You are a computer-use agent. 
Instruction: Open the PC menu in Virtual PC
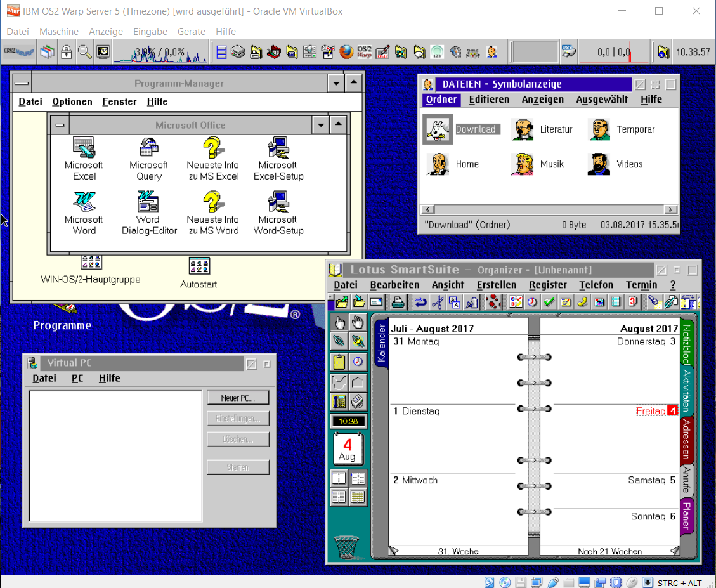77,378
